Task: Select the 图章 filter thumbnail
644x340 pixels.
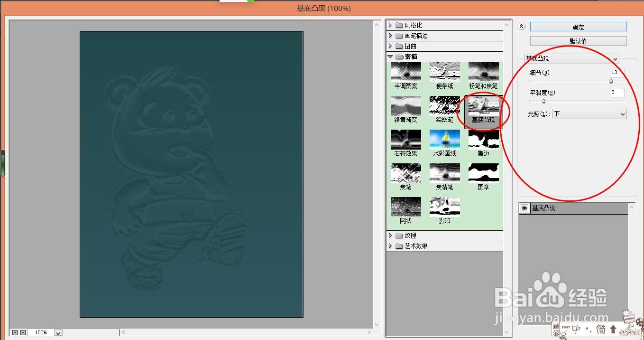Action: pos(483,173)
